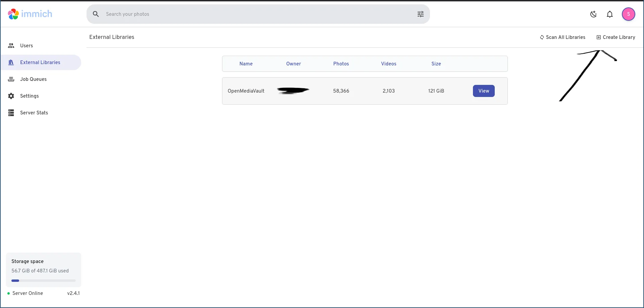Open the notifications bell

click(x=610, y=14)
